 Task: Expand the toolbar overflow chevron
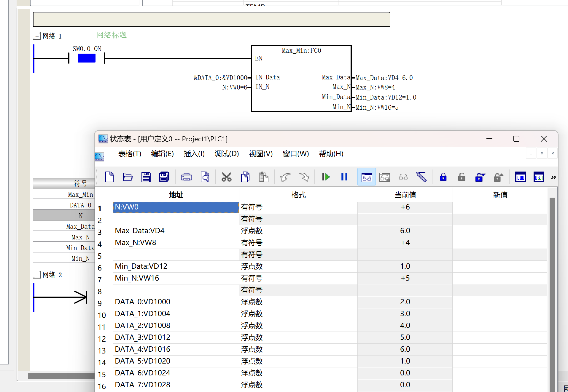pyautogui.click(x=553, y=177)
